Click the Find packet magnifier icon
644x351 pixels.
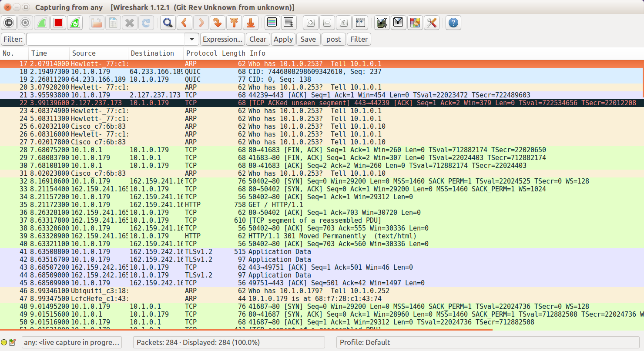[x=168, y=23]
